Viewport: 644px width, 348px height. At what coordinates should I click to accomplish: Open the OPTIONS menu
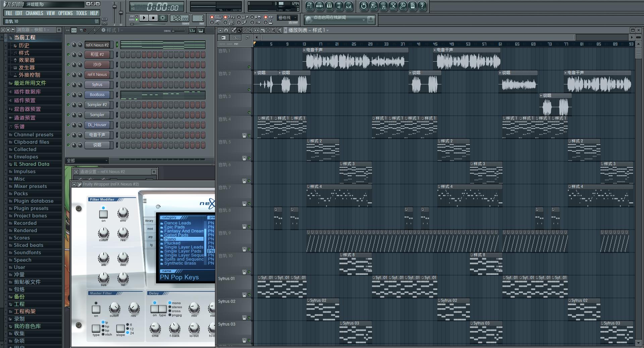click(65, 13)
